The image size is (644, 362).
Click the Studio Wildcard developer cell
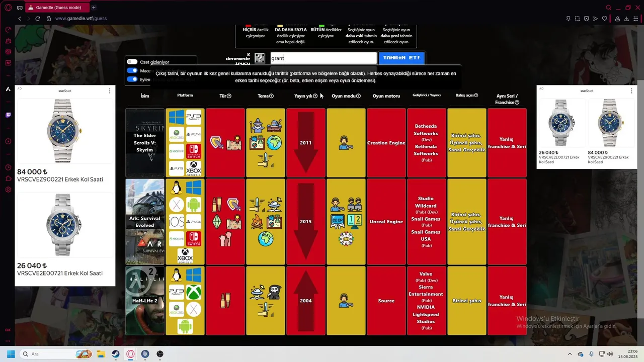(x=427, y=222)
